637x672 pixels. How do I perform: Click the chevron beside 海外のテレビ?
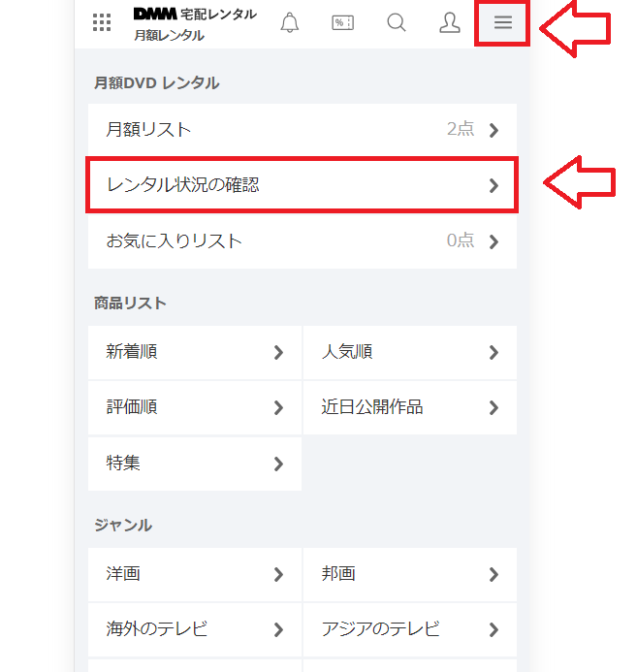[x=279, y=630]
